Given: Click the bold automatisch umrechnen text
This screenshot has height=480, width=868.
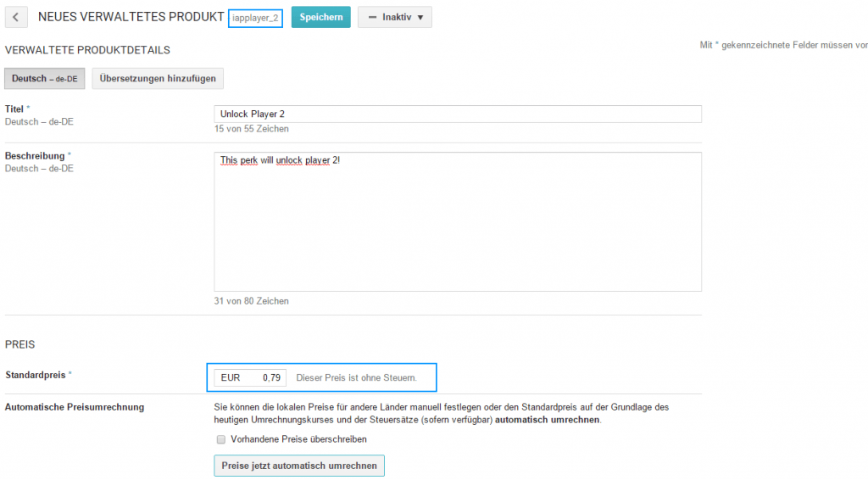Looking at the screenshot, I should point(547,420).
